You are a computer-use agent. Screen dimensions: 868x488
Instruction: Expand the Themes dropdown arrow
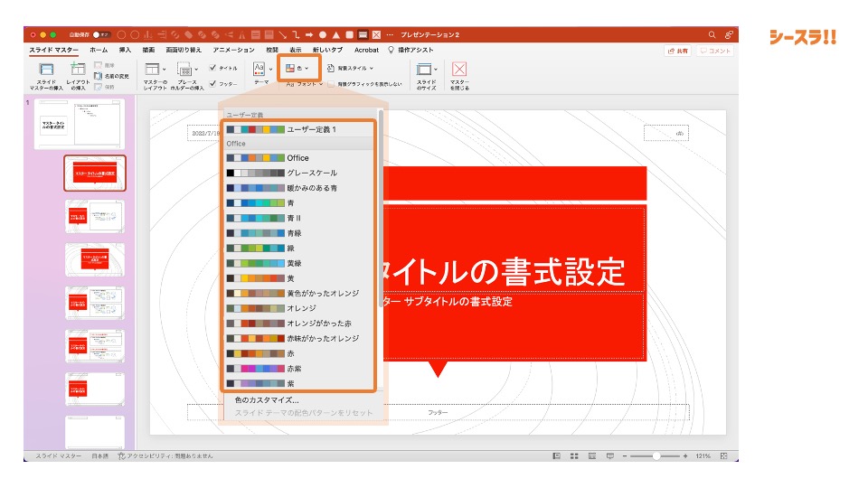(x=270, y=70)
